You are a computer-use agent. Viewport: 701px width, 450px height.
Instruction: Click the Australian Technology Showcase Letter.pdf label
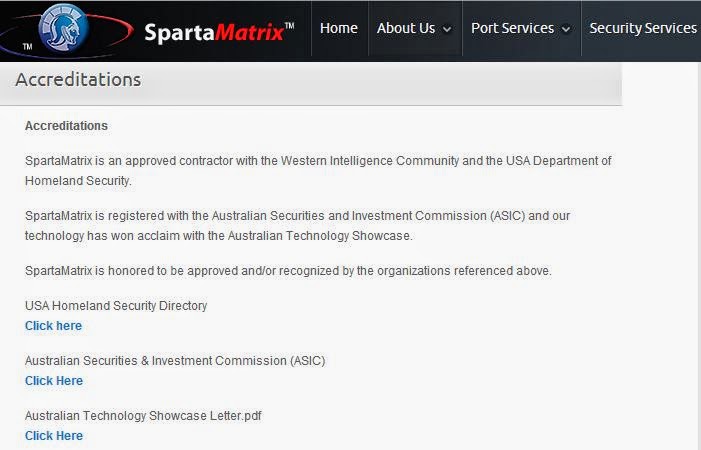(x=143, y=416)
